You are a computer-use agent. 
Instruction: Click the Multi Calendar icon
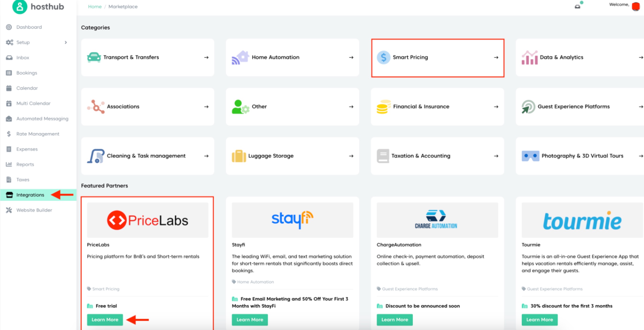tap(9, 103)
